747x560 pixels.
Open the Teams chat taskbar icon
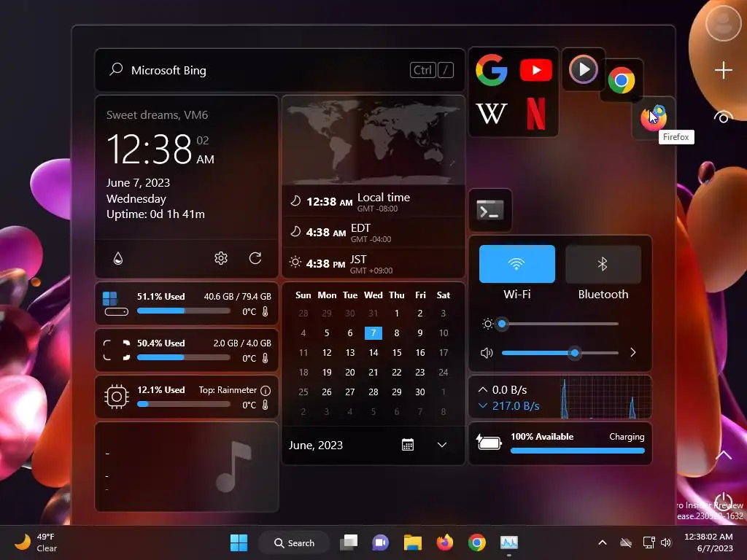point(380,542)
